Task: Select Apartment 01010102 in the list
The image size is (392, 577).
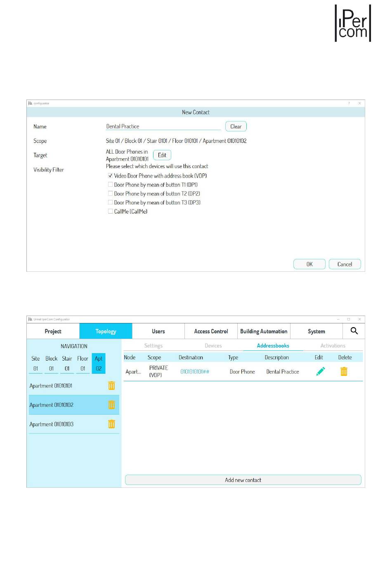Action: click(74, 405)
